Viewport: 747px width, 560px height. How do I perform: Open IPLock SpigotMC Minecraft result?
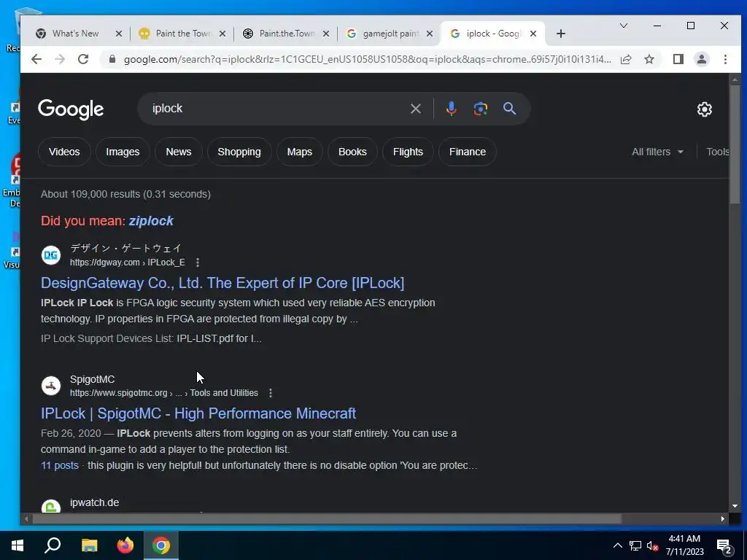[198, 413]
